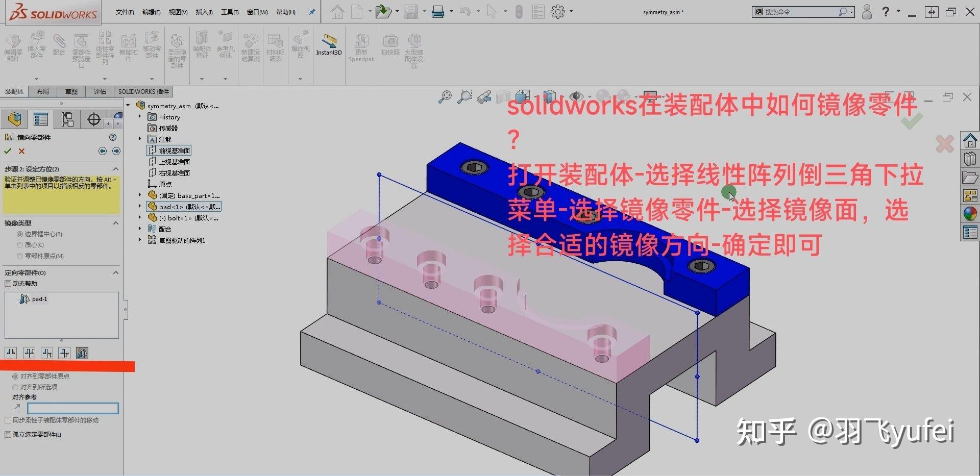Open the 文件(F) menu
980x476 pixels.
point(125,12)
